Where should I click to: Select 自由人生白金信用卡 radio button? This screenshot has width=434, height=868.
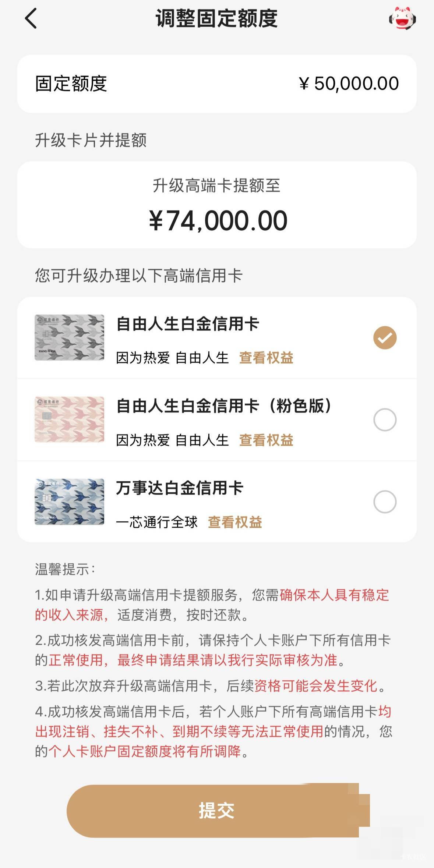click(x=385, y=337)
